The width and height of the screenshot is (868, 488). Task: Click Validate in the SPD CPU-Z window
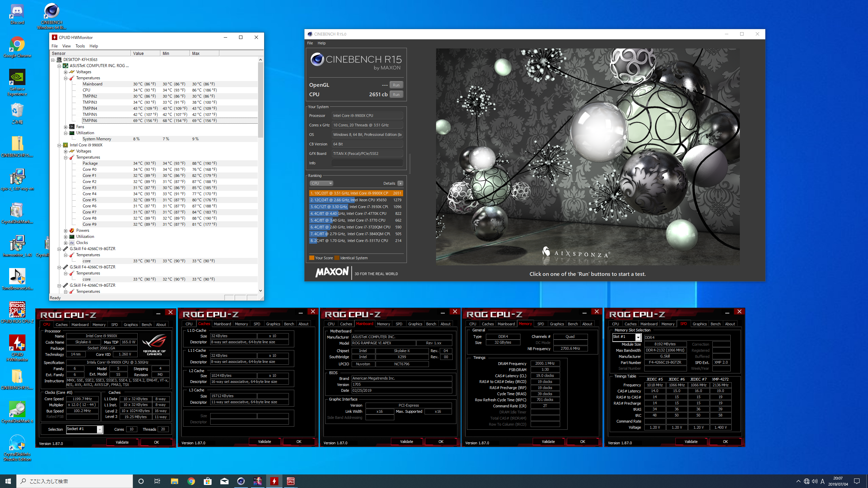(691, 442)
